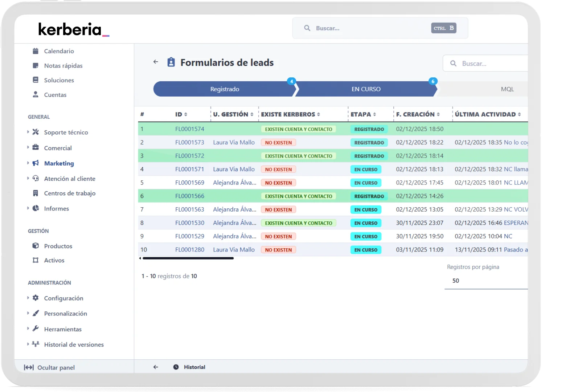Click the magnifier icon in top search
Screen dimensions: 578x392
pyautogui.click(x=307, y=28)
